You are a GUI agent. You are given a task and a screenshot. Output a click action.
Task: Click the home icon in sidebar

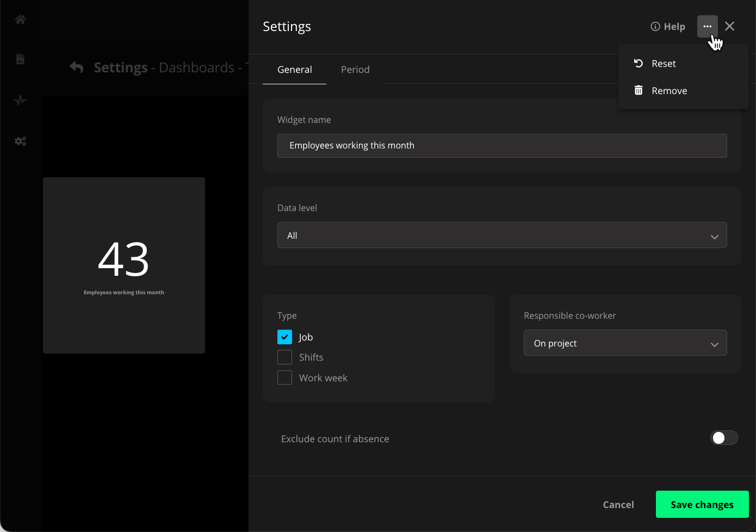pos(20,20)
